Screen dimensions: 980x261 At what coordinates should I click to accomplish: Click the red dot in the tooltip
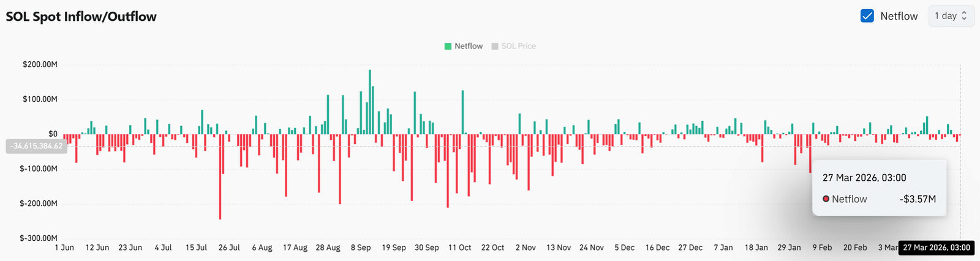[826, 199]
